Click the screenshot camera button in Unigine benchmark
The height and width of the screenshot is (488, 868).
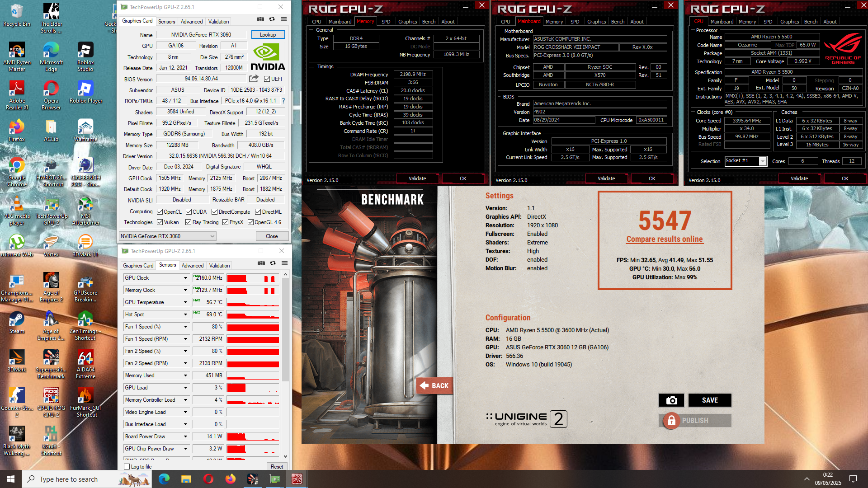pyautogui.click(x=671, y=400)
